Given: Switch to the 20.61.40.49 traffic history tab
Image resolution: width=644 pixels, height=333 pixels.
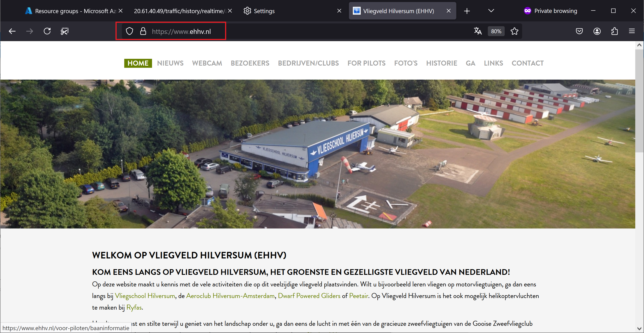Looking at the screenshot, I should coord(180,11).
